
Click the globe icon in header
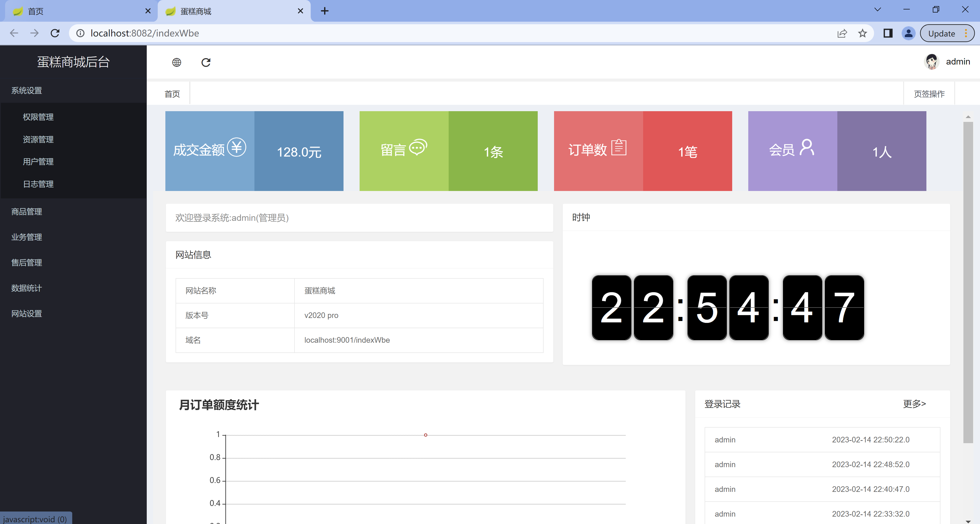click(x=177, y=62)
